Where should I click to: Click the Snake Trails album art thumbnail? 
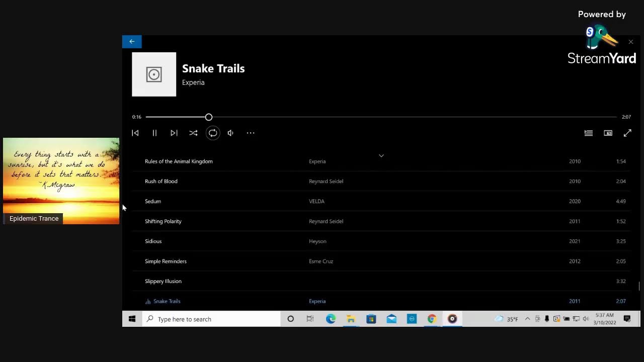point(154,74)
